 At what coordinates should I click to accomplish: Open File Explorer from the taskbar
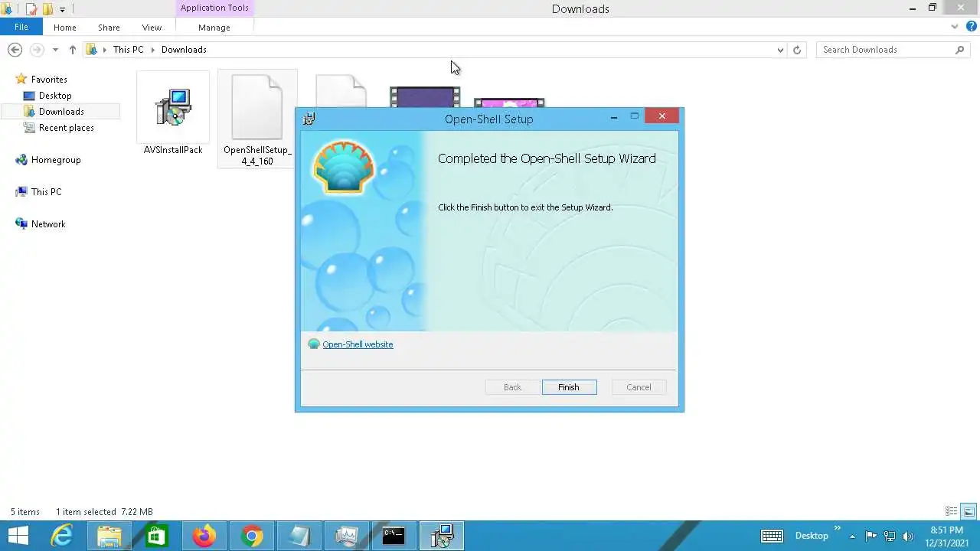tap(109, 536)
